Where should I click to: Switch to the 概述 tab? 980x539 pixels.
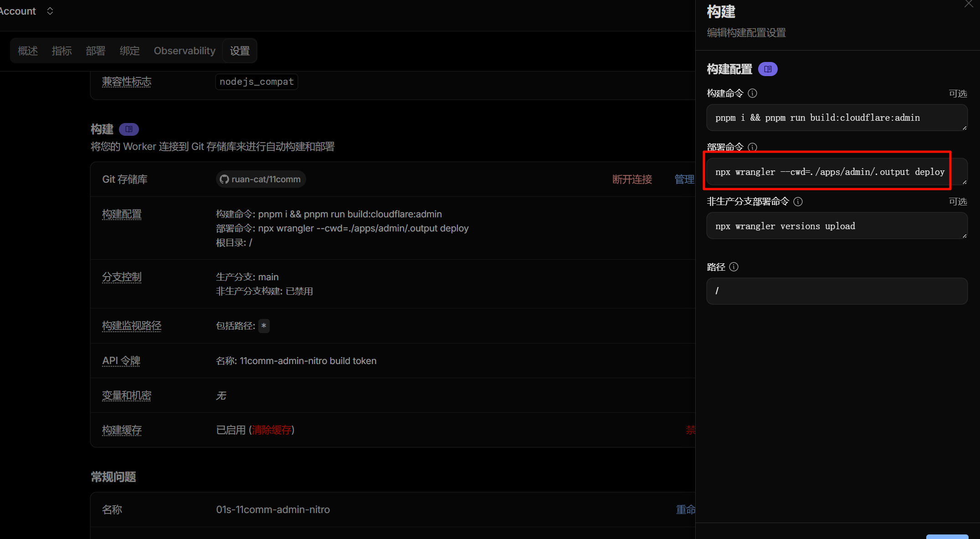(x=28, y=51)
